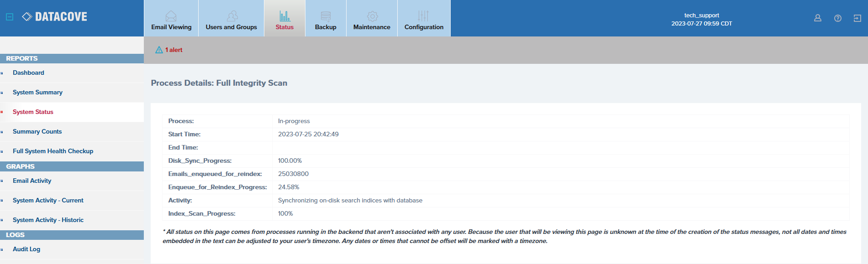Click the logout icon
Screen dimensions: 868x264
coord(857,18)
